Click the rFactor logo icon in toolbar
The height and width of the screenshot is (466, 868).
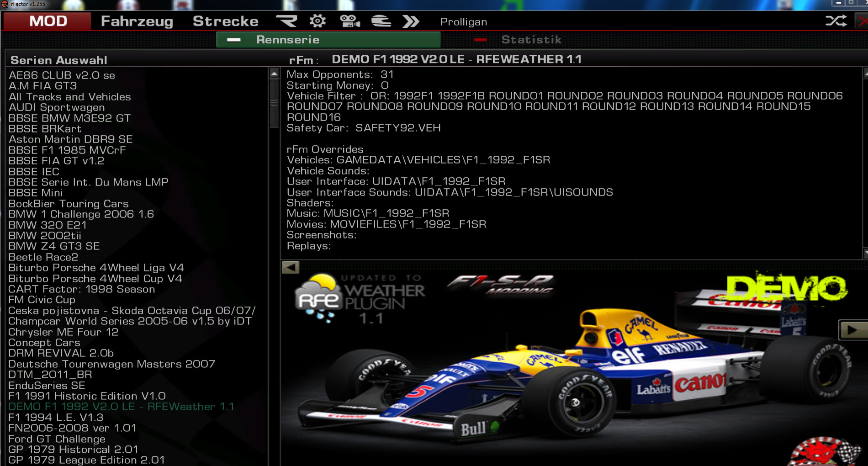tap(286, 21)
